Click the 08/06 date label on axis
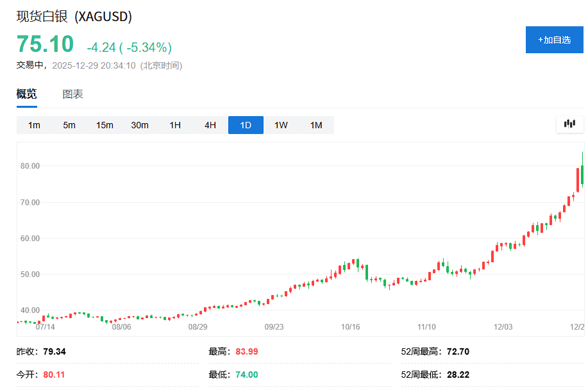The width and height of the screenshot is (588, 388). tap(121, 326)
